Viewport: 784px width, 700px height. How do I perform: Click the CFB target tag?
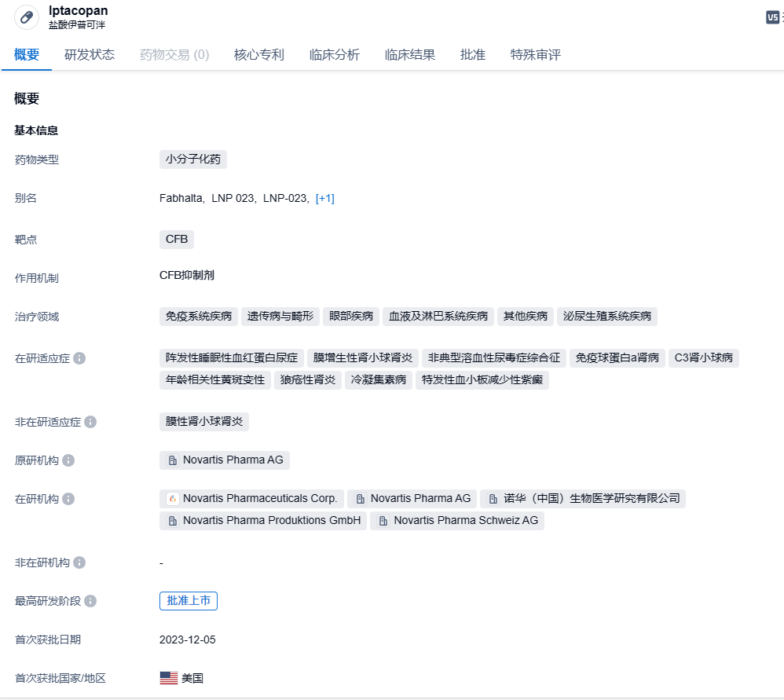pyautogui.click(x=177, y=240)
